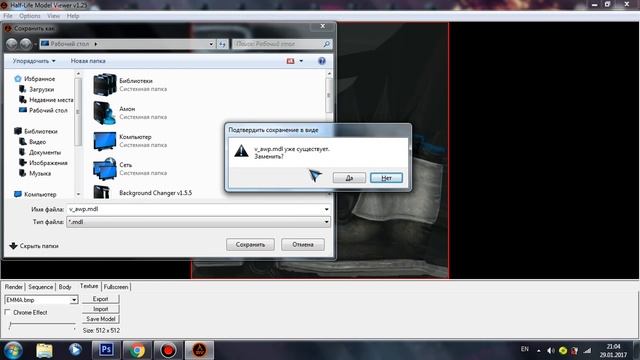
Task: Select the Texture tab
Action: 89,286
